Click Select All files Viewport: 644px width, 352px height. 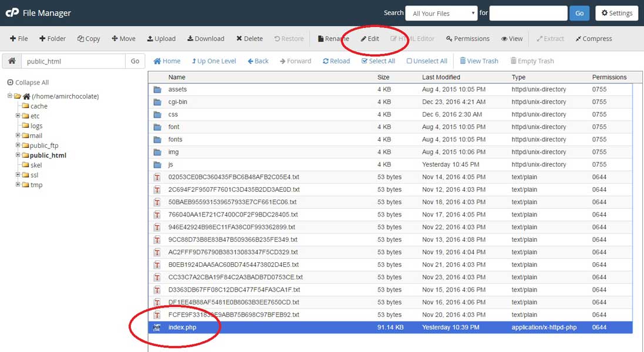[x=378, y=61]
